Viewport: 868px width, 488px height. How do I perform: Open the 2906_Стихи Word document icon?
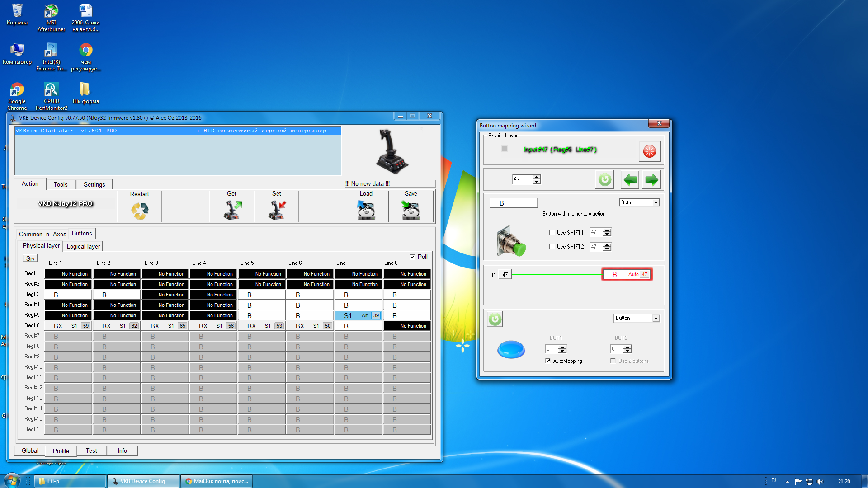point(85,18)
